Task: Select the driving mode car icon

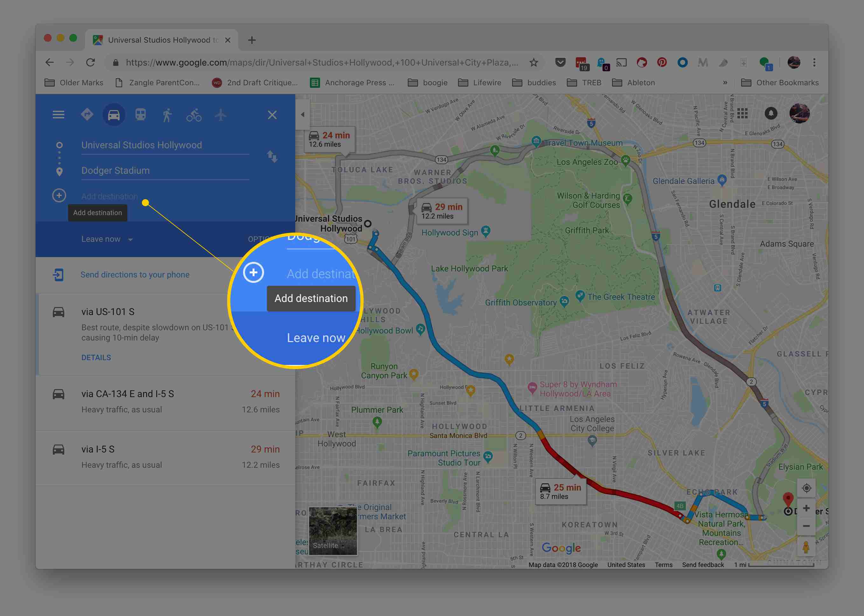Action: (x=114, y=115)
